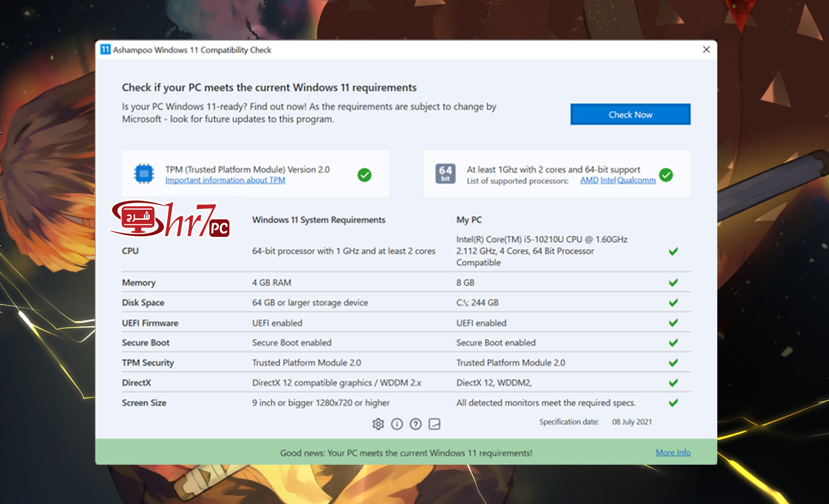
Task: Click the Ashampoo app icon in title bar
Action: coord(106,49)
